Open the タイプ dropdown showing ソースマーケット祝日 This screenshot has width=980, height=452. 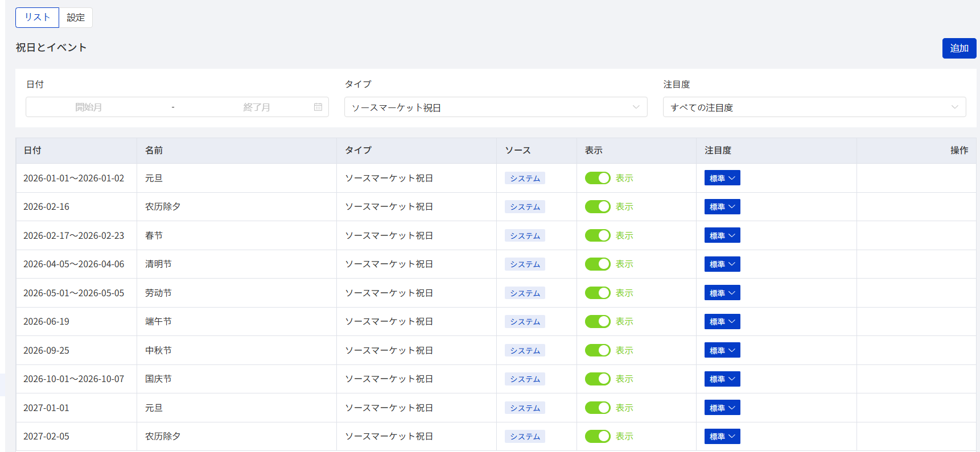point(496,107)
